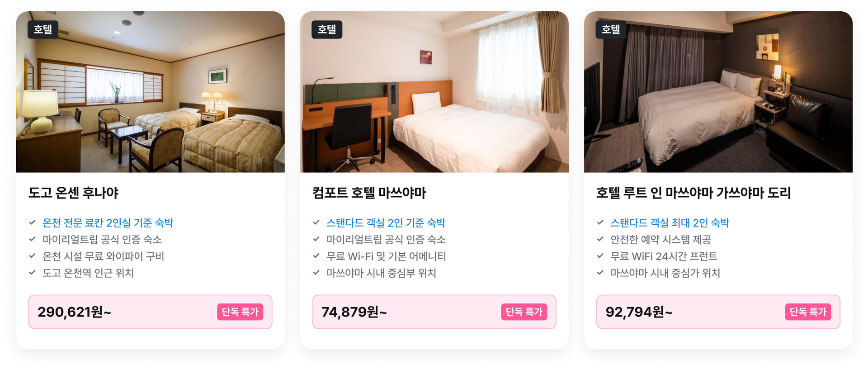Click the 호텔 badge on 도고 온센 후나야 photo

tap(43, 29)
